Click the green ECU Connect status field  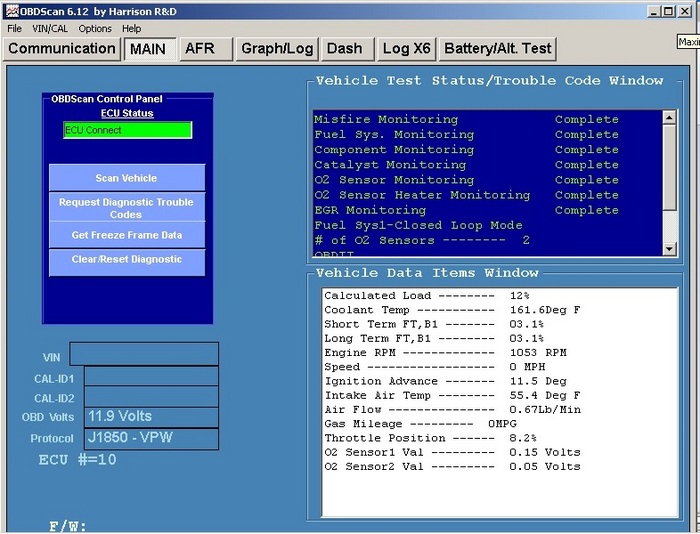tap(127, 130)
